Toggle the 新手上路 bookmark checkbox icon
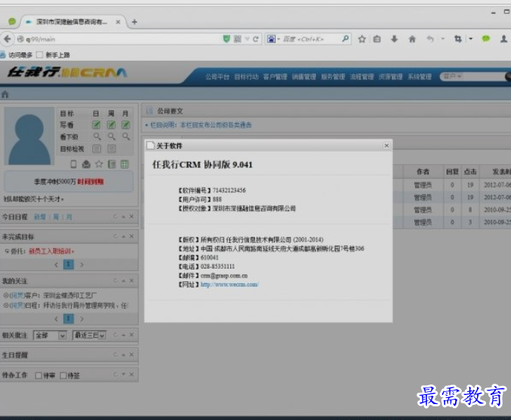The image size is (511, 420). pyautogui.click(x=40, y=54)
